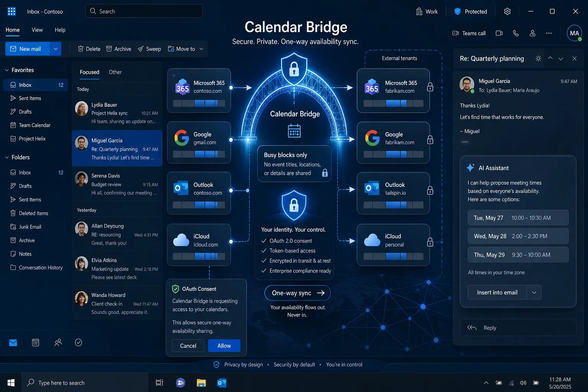588x392 pixels.
Task: Switch to the Mail view at bottom
Action: point(13,343)
